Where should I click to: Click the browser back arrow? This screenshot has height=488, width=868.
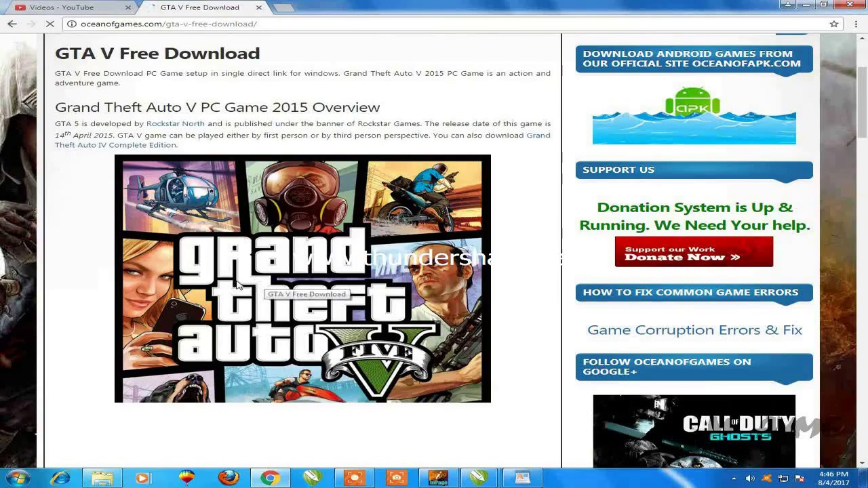pos(12,24)
